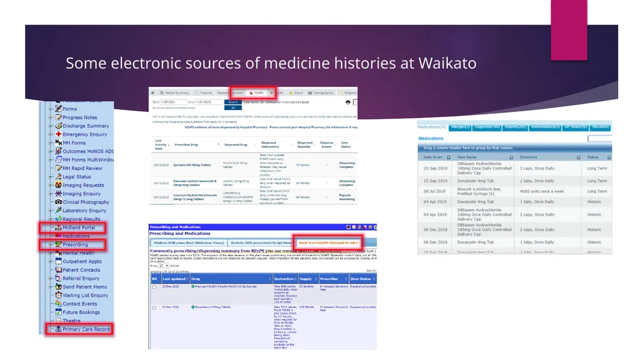Click the Imaging Enquiry icon
This screenshot has width=644, height=362.
(58, 193)
